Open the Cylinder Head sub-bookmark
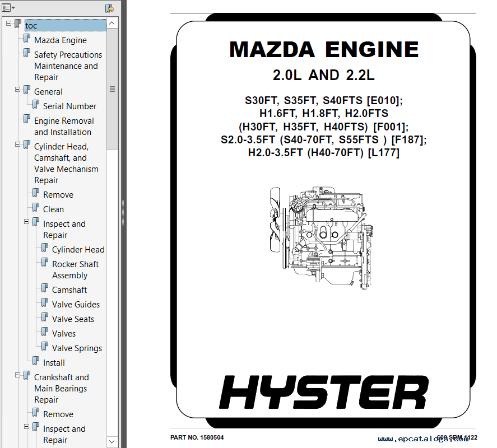Image resolution: width=497 pixels, height=448 pixels. tap(78, 250)
